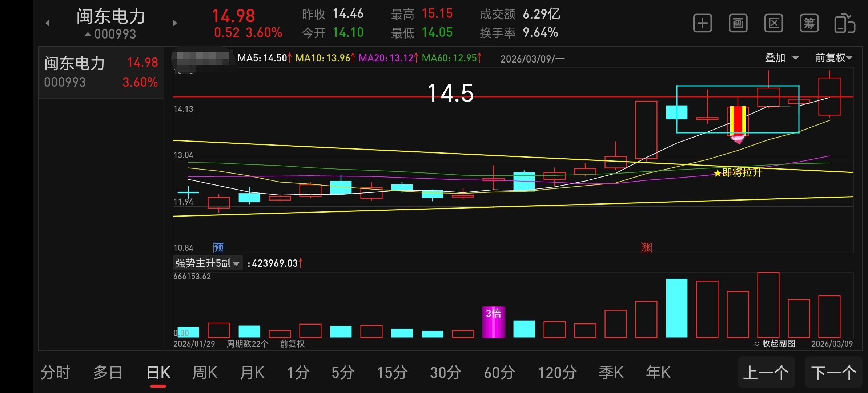This screenshot has width=868, height=393.
Task: Open the 前复权 adjustment dropdown
Action: click(x=833, y=58)
